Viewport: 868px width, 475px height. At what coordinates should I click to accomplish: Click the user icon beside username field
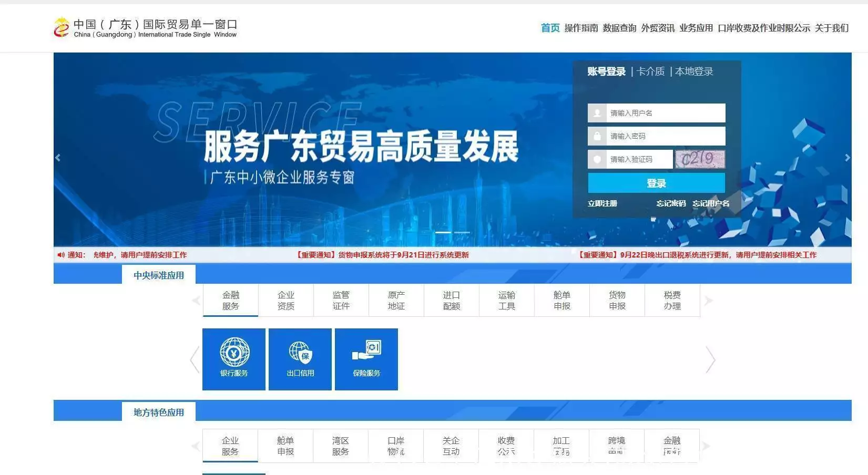click(x=597, y=113)
